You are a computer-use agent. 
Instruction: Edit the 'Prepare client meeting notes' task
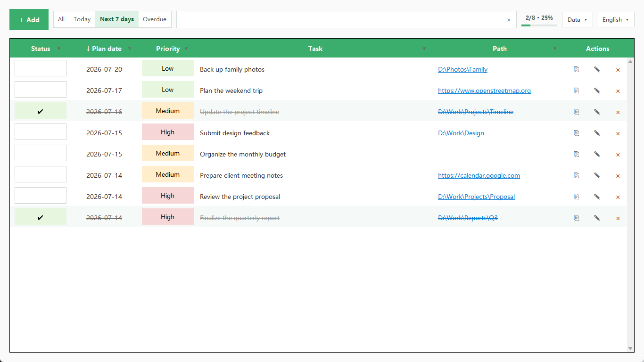pos(597,175)
